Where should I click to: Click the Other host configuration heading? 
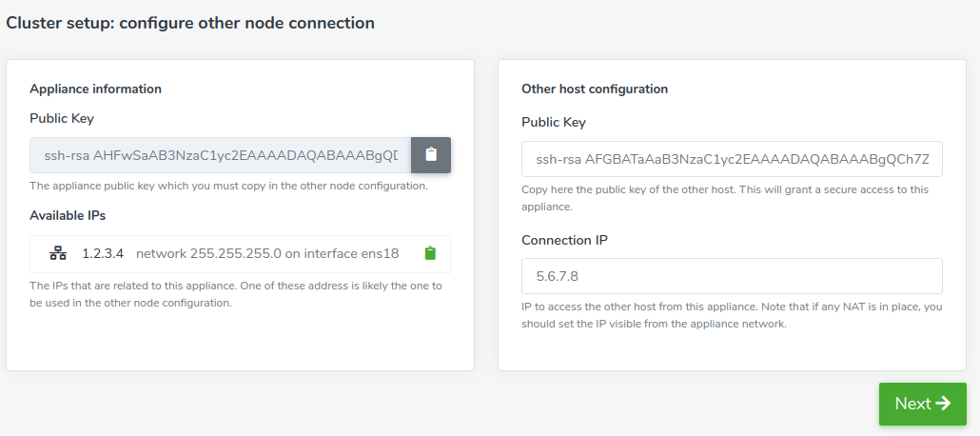coord(595,89)
